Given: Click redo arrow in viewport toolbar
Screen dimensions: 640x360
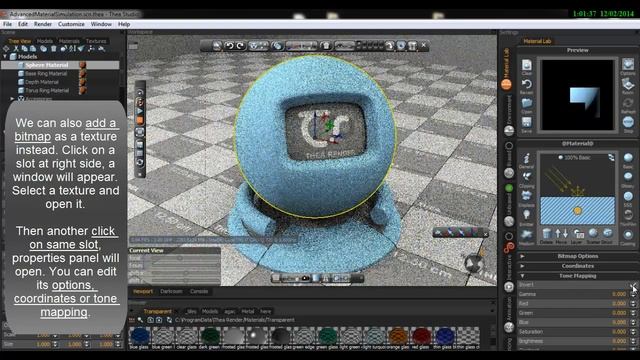Looking at the screenshot, I should pyautogui.click(x=240, y=46).
